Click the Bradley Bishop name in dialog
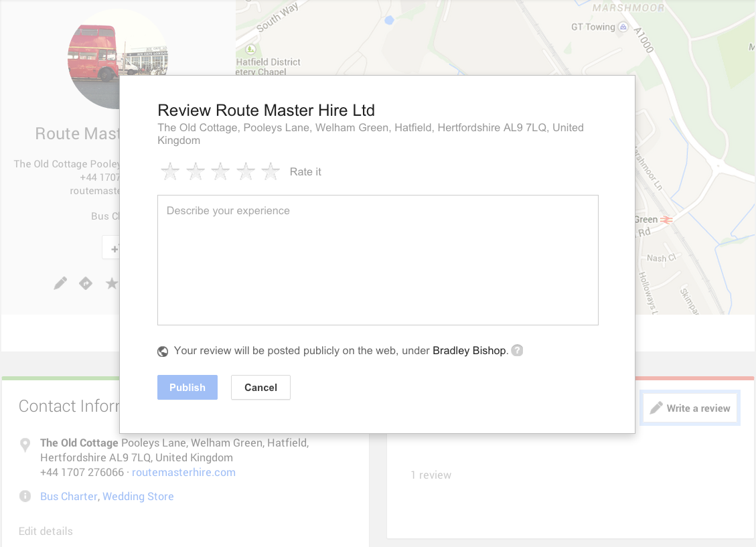This screenshot has height=547, width=756. click(471, 350)
